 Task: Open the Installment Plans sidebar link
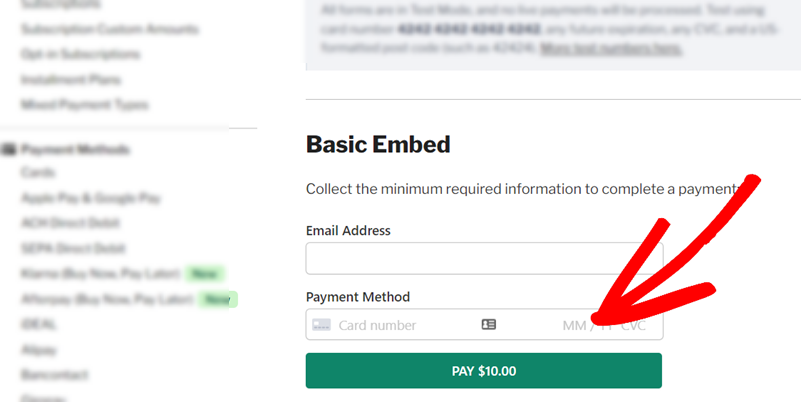point(71,80)
